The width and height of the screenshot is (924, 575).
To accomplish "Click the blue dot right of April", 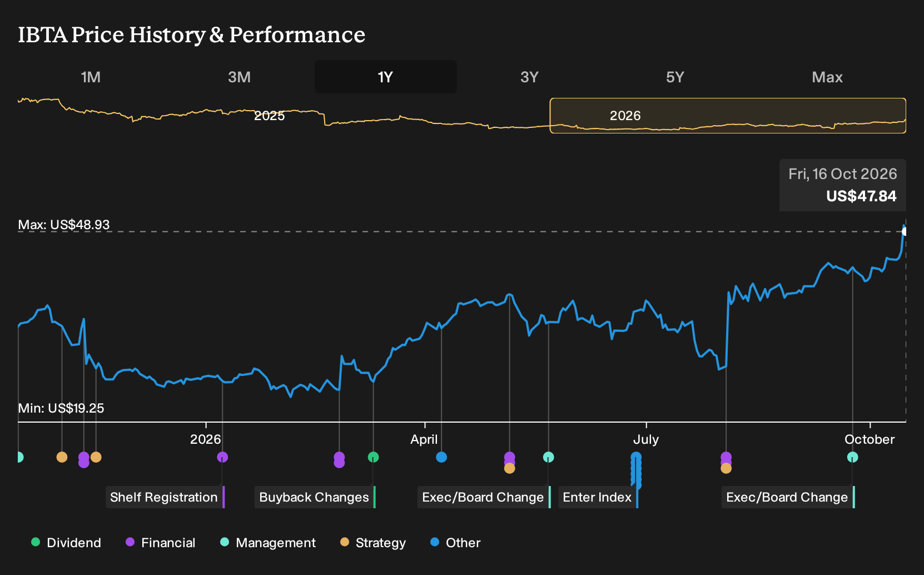I will point(441,457).
